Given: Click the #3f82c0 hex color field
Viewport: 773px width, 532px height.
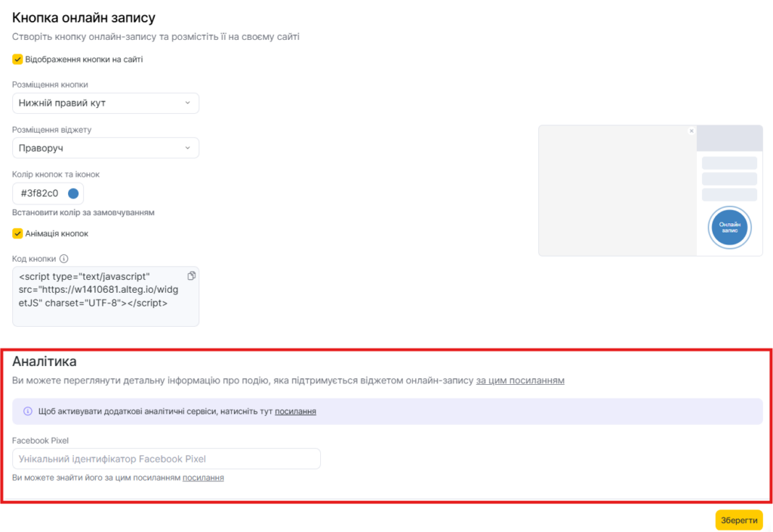Looking at the screenshot, I should click(39, 193).
